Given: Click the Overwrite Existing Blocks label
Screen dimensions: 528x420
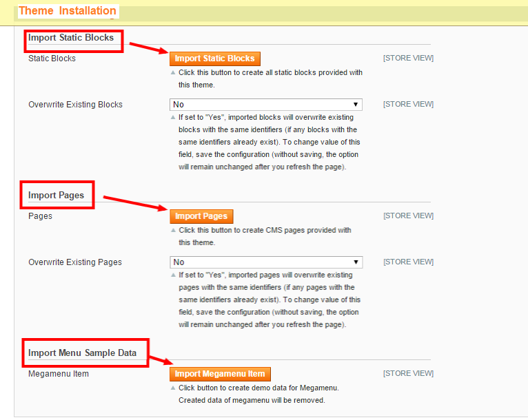Looking at the screenshot, I should [x=75, y=105].
